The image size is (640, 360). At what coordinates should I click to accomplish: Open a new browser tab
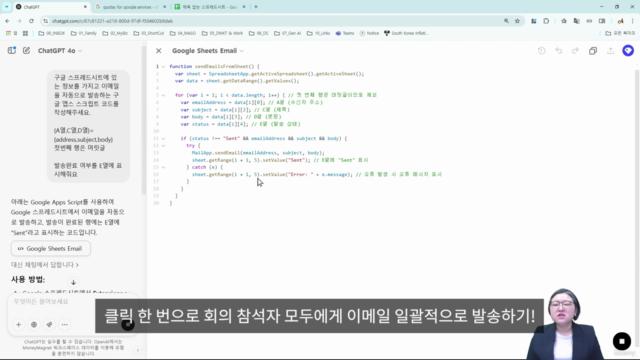click(x=256, y=7)
